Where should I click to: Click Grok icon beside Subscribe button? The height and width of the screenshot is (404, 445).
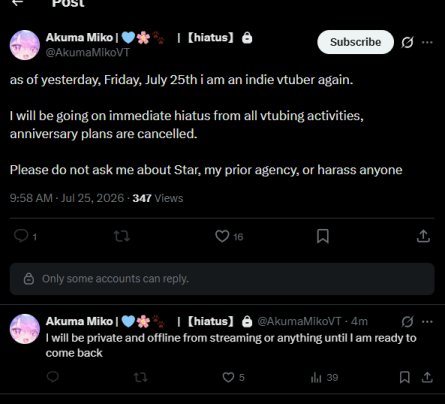[x=407, y=42]
